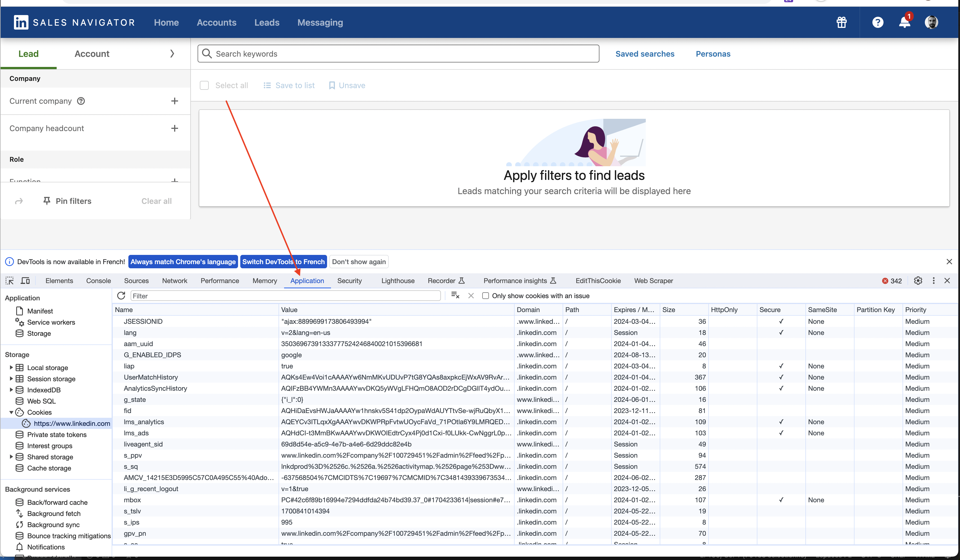This screenshot has width=960, height=560.
Task: Open Messaging in Sales Navigator
Action: (320, 23)
